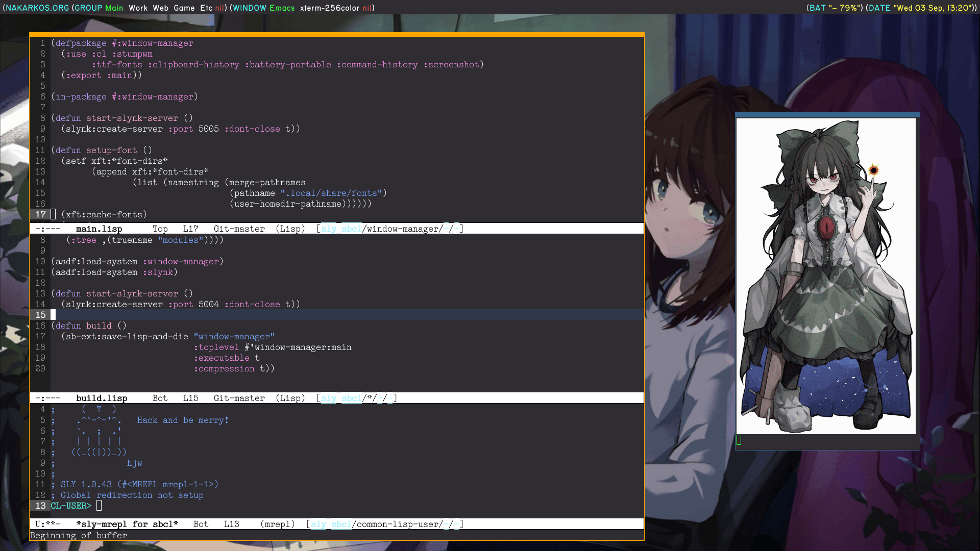Click the Emacs window entry in top bar

coord(282,8)
